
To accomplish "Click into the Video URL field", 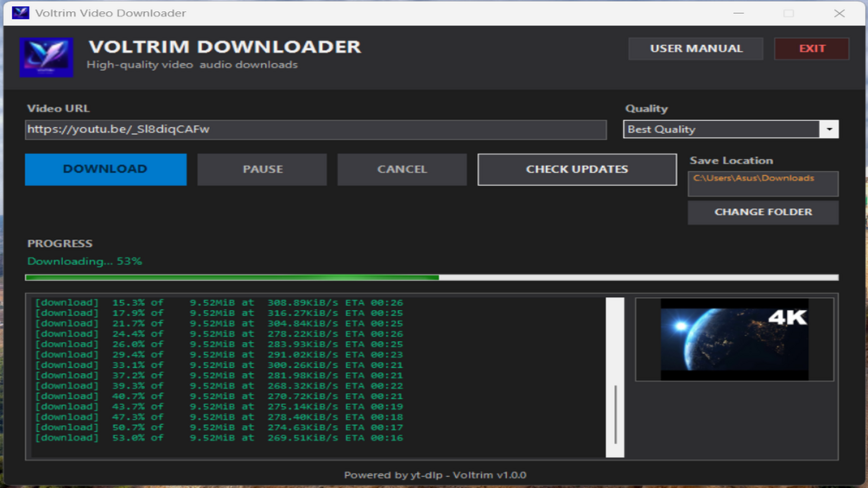I will (x=315, y=130).
